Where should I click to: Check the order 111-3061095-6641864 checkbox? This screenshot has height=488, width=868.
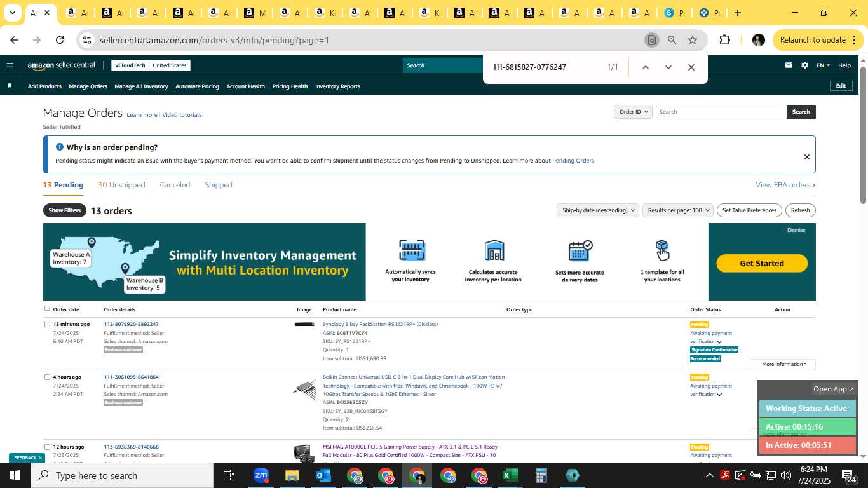click(x=47, y=377)
